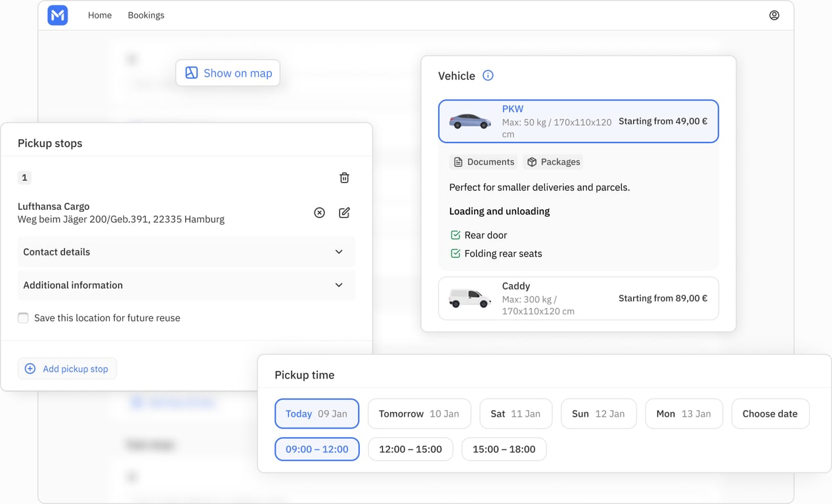Select the 12:00 – 15:00 time slot
Viewport: 832px width, 504px height.
tap(410, 450)
